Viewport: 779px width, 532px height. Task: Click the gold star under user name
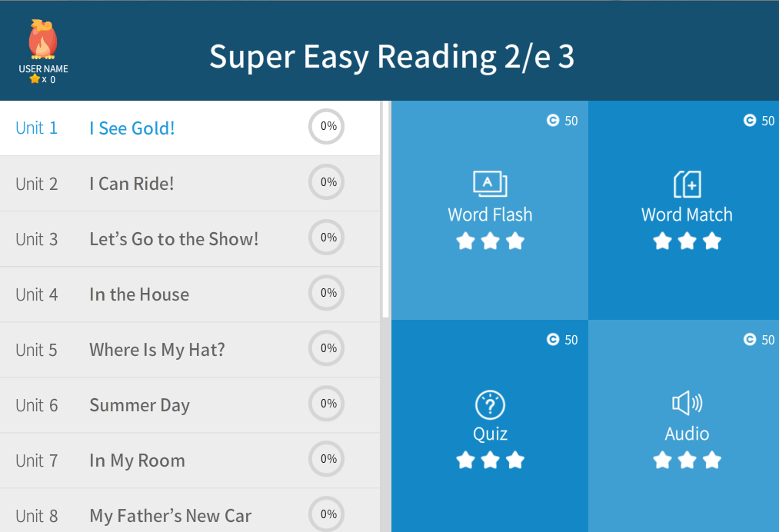pos(35,78)
